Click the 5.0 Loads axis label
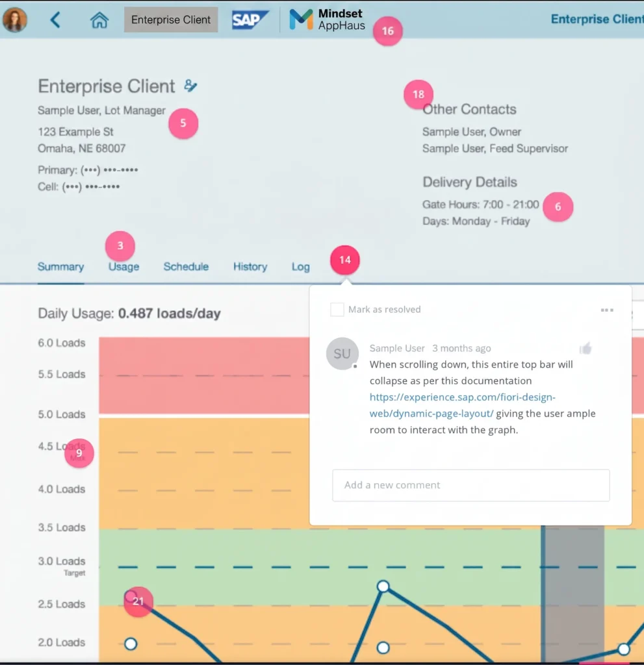The height and width of the screenshot is (665, 644). click(x=62, y=414)
